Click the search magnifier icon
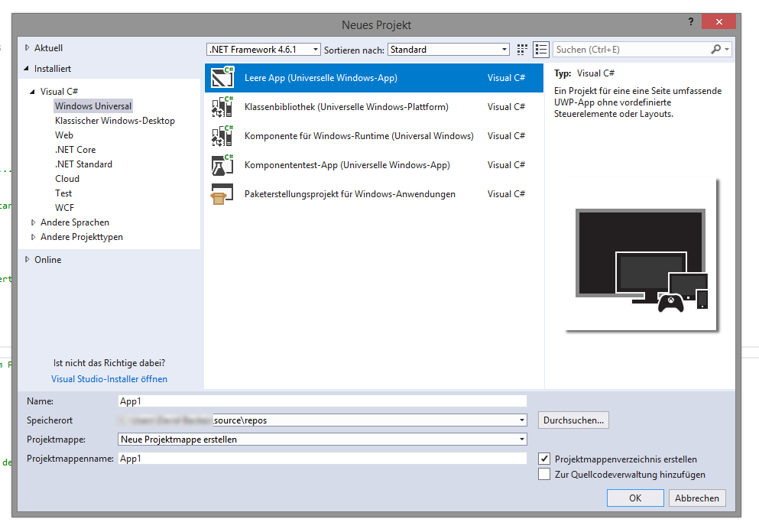 coord(715,50)
